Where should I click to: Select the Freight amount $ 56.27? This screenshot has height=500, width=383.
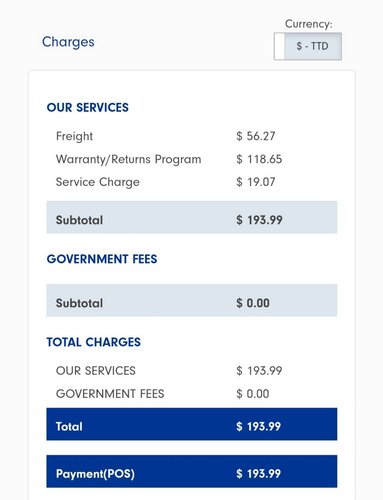point(256,136)
